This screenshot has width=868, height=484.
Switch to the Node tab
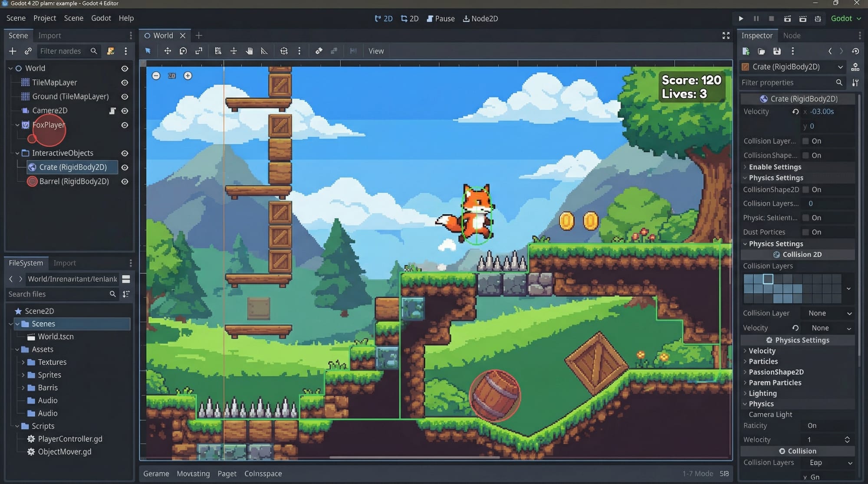(792, 36)
